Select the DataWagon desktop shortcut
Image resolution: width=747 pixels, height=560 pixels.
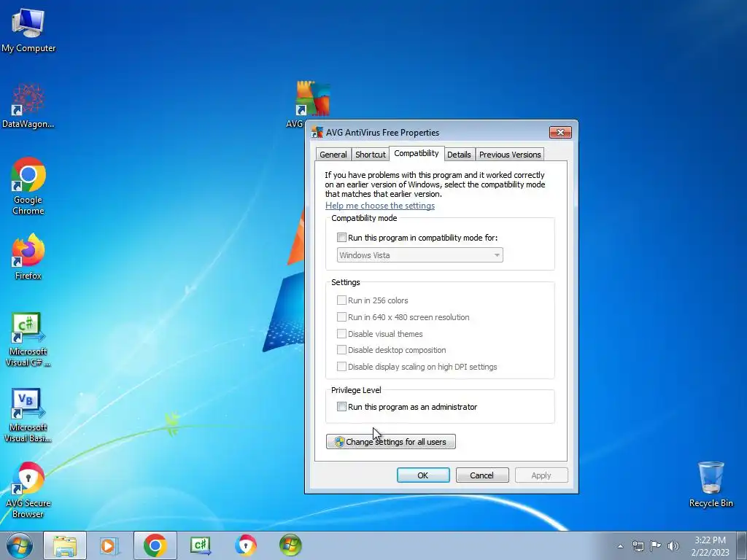coord(28,106)
